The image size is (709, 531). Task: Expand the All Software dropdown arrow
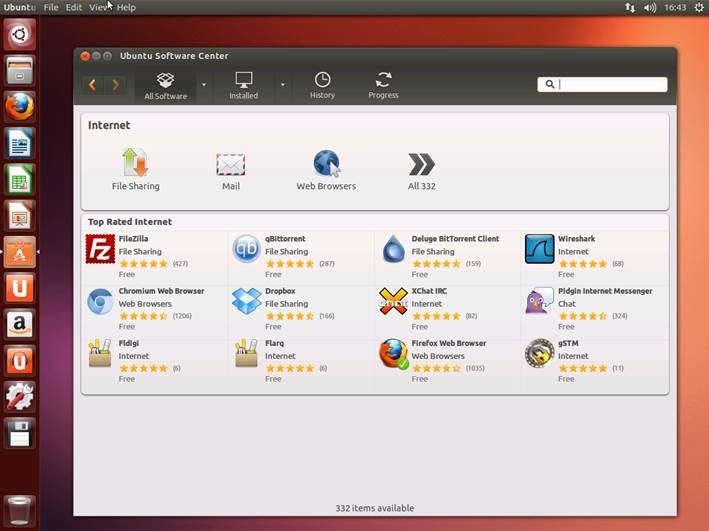[x=204, y=85]
